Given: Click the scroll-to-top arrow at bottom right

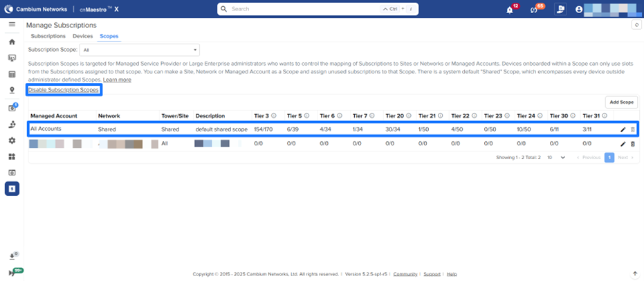Looking at the screenshot, I should click(635, 274).
